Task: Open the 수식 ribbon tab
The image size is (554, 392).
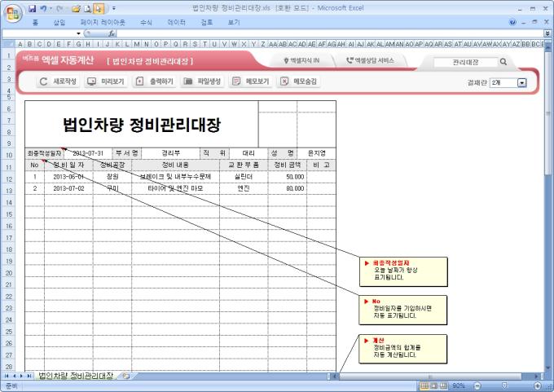Action: coord(146,22)
